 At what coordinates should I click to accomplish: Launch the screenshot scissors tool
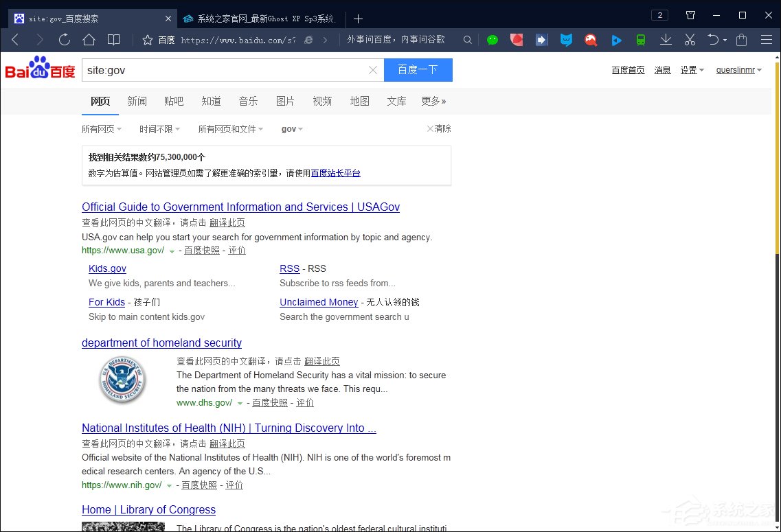pos(690,40)
